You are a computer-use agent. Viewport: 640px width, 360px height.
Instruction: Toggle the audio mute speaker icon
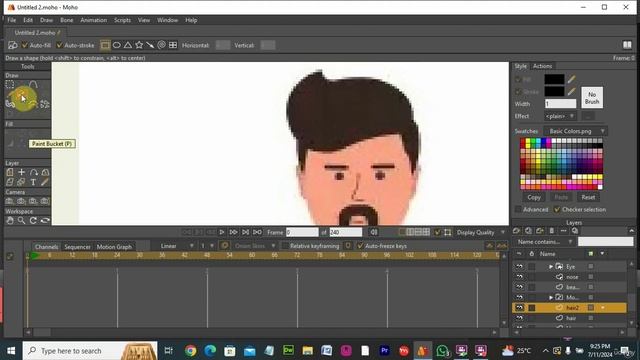click(x=373, y=232)
